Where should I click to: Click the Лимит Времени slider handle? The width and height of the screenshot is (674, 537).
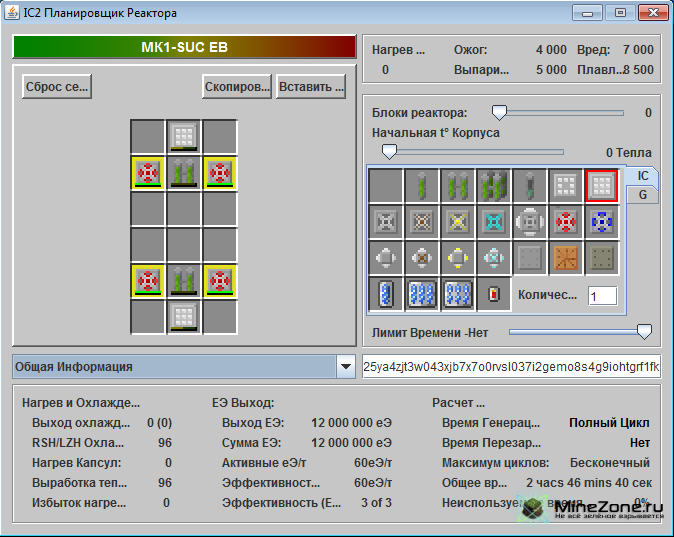(645, 331)
